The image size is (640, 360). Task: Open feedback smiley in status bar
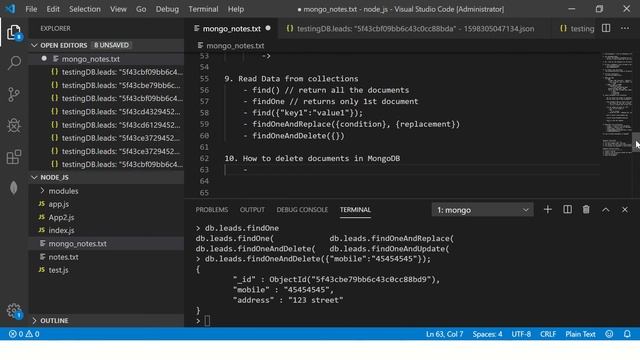pyautogui.click(x=609, y=334)
